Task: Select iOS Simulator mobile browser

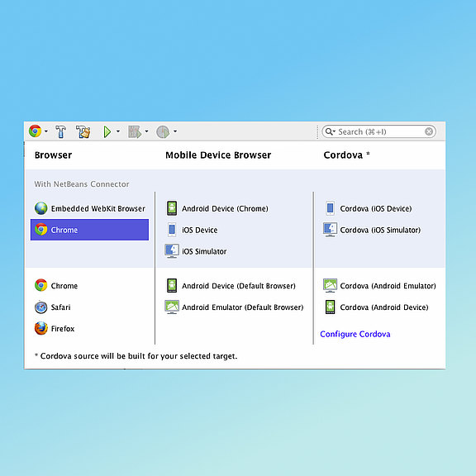Action: coord(196,251)
